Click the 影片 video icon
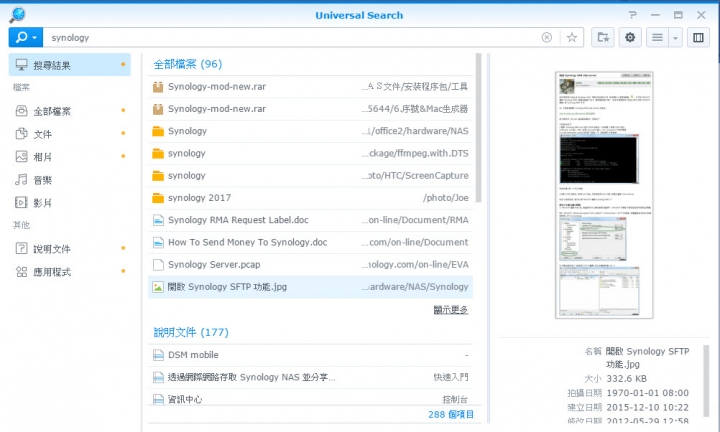The image size is (720, 432). click(21, 202)
